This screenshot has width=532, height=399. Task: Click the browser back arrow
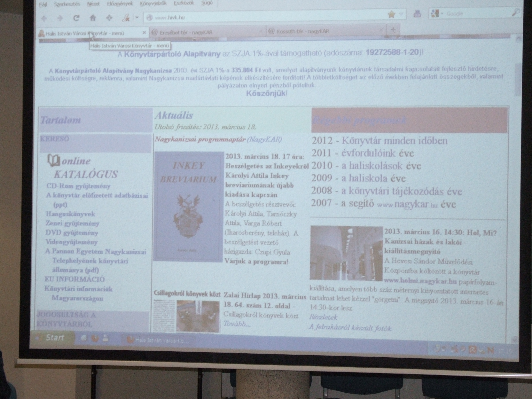[44, 18]
